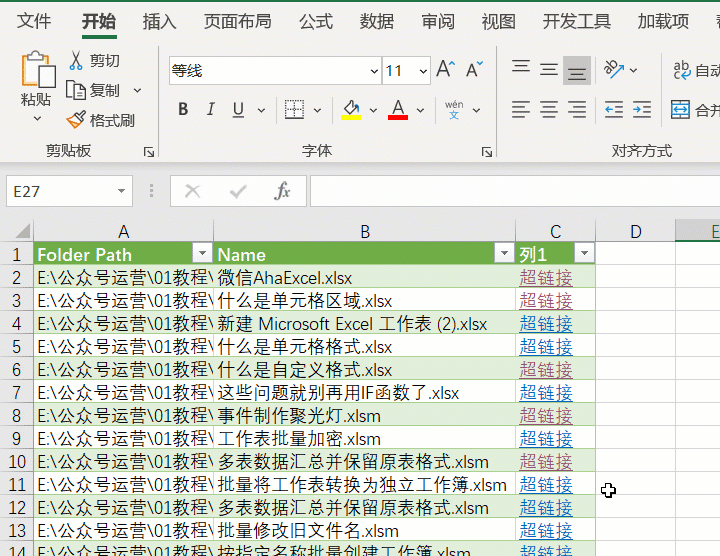Apply yellow fill color
Viewport: 720px width, 556px height.
point(351,110)
